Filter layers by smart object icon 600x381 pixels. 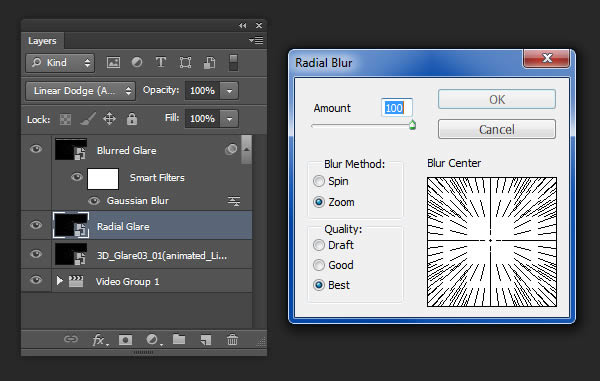209,62
